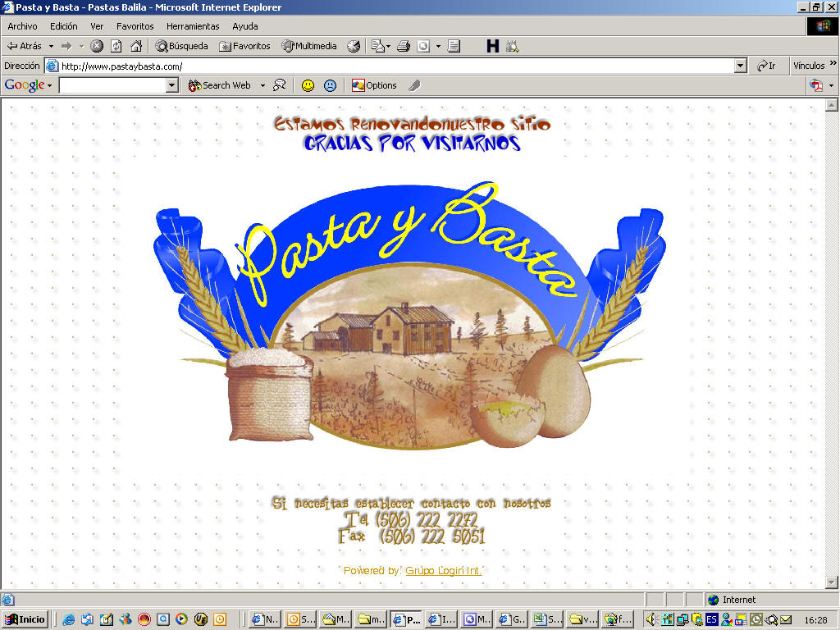The width and height of the screenshot is (840, 630).
Task: Click the Google search site icon
Action: click(x=280, y=85)
